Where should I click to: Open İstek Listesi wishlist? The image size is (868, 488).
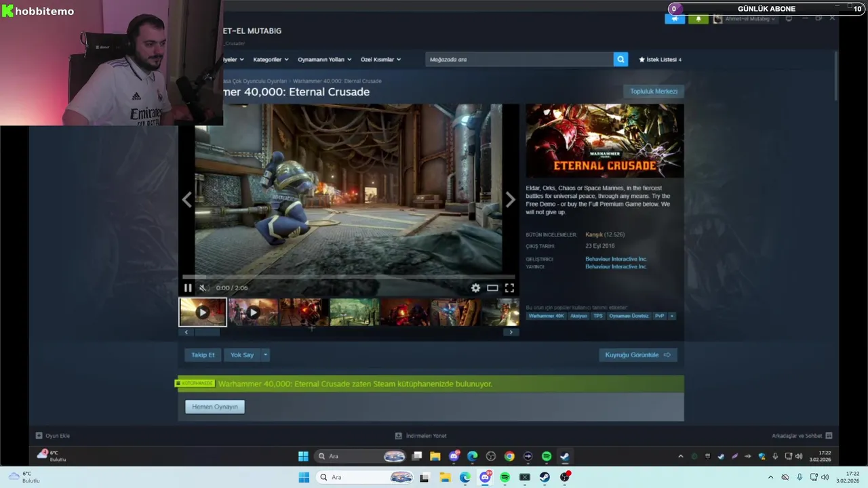coord(660,60)
